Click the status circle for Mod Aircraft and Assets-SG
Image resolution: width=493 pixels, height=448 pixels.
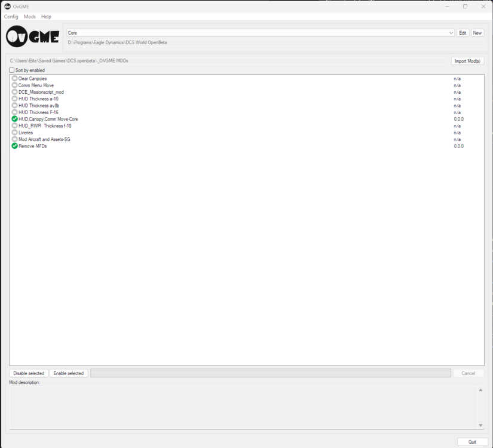point(14,139)
